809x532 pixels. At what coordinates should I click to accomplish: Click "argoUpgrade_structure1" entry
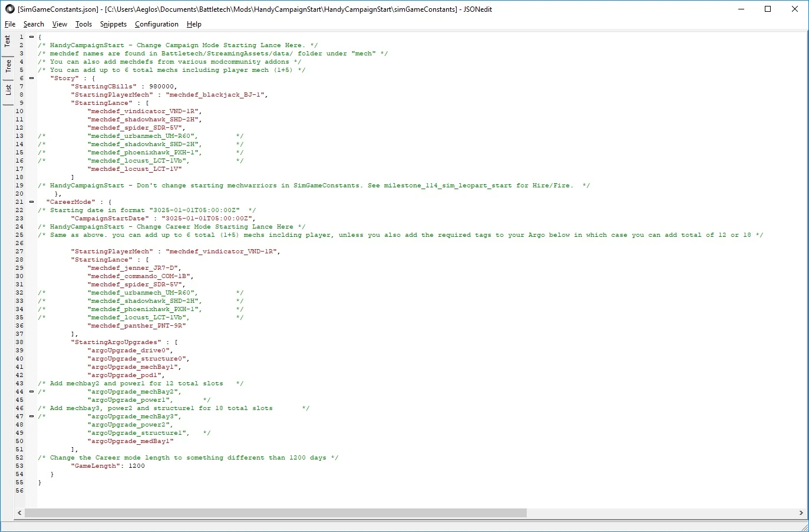137,432
